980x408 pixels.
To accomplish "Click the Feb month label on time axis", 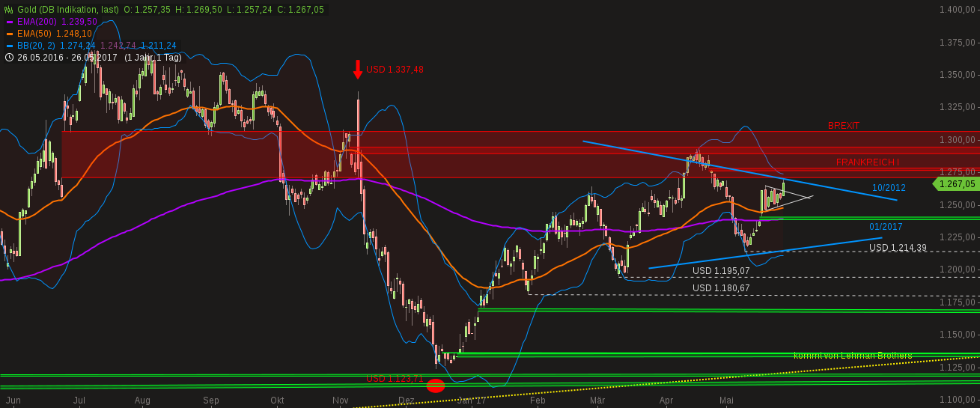I will pos(537,401).
